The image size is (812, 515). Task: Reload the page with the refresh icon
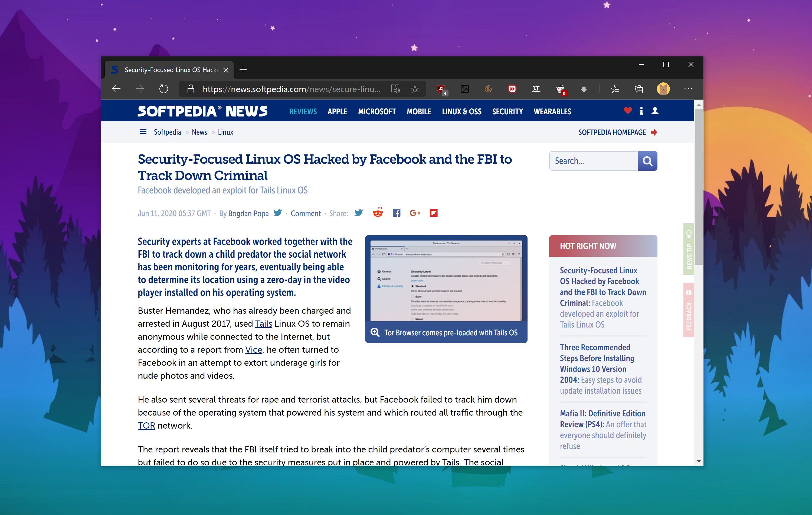pos(163,89)
